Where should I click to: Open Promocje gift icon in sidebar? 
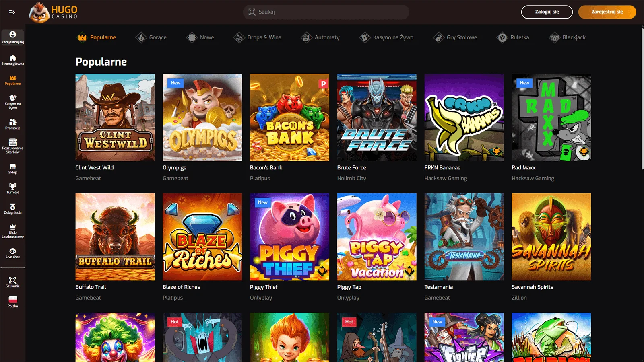(12, 122)
